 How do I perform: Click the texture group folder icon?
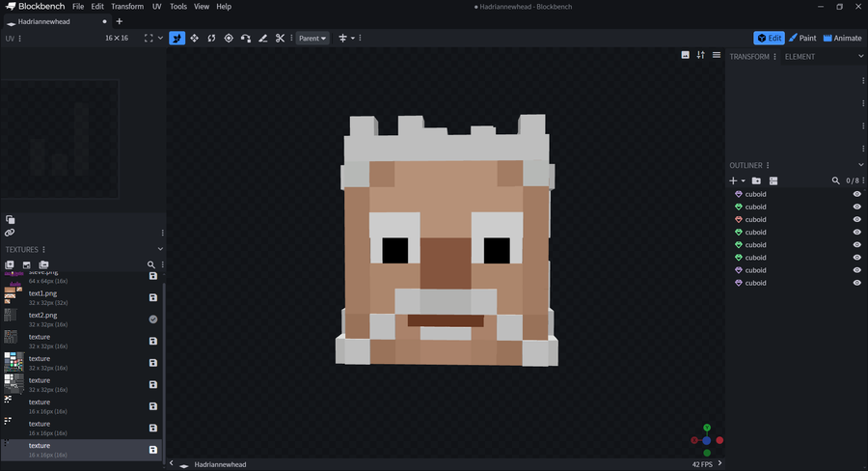coord(43,264)
